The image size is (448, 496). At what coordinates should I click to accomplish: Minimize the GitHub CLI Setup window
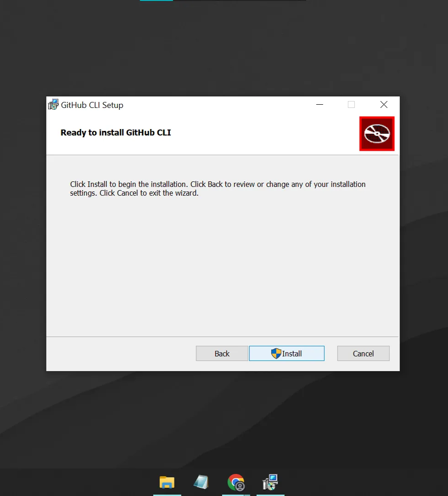click(x=319, y=105)
